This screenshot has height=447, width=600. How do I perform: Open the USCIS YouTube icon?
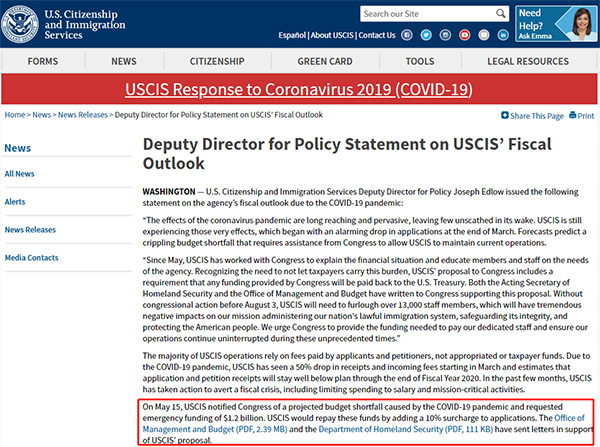click(x=465, y=35)
